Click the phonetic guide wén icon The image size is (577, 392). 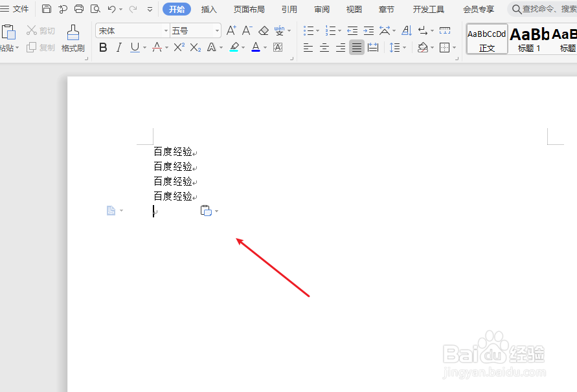279,30
